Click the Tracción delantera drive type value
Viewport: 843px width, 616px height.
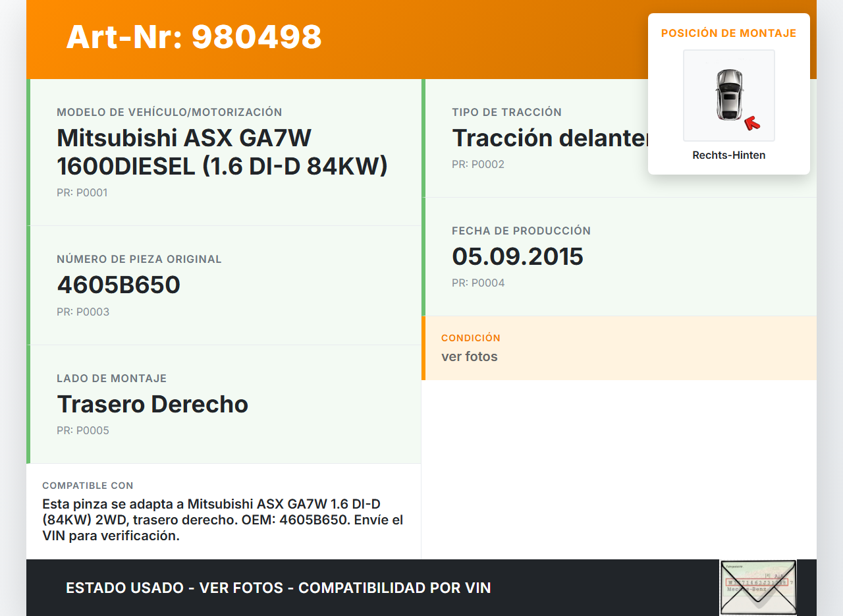[549, 138]
